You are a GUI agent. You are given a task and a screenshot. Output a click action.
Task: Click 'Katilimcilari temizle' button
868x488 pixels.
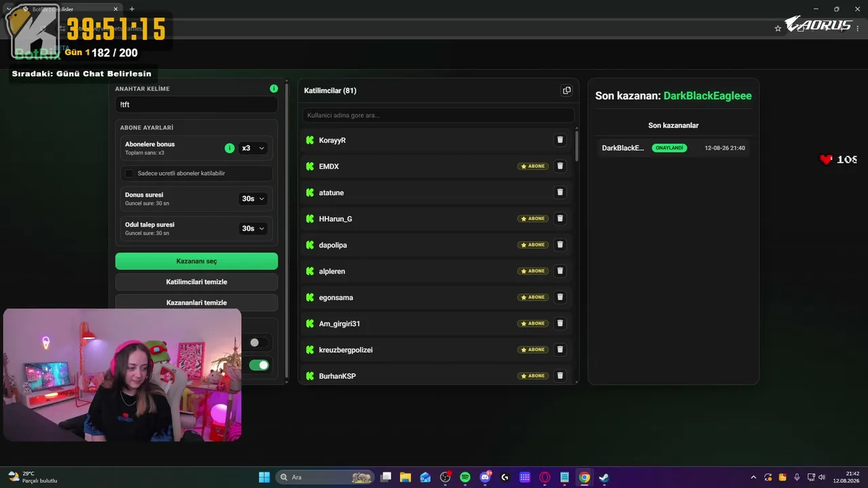tap(197, 282)
